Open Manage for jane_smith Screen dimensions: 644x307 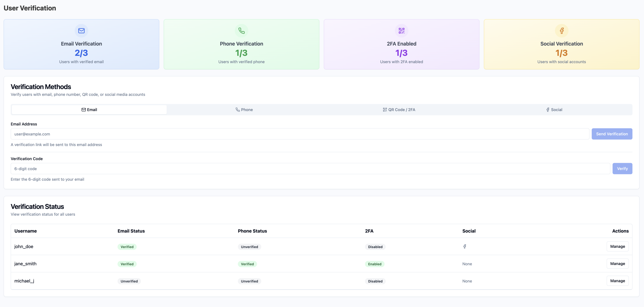point(617,264)
